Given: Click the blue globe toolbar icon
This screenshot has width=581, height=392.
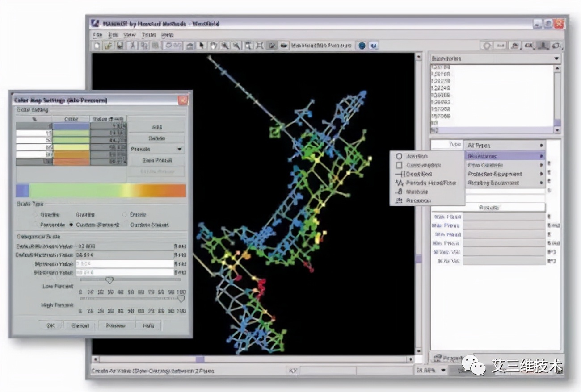Looking at the screenshot, I should tap(362, 46).
